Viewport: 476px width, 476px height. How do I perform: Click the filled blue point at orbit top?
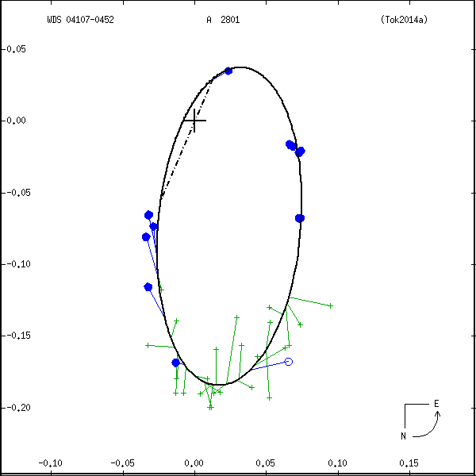[228, 71]
